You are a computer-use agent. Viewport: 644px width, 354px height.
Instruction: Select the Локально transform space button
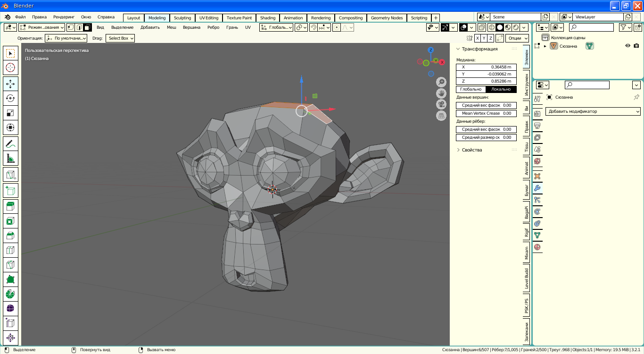(x=501, y=89)
